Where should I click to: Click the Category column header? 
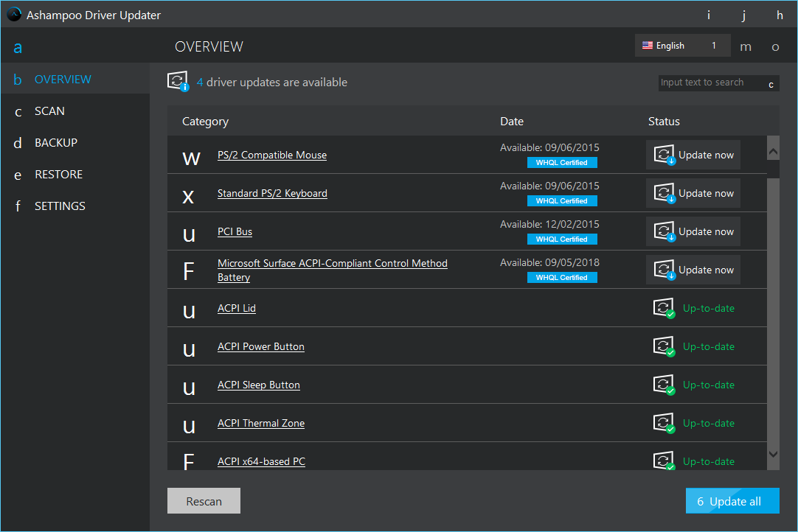tap(205, 122)
